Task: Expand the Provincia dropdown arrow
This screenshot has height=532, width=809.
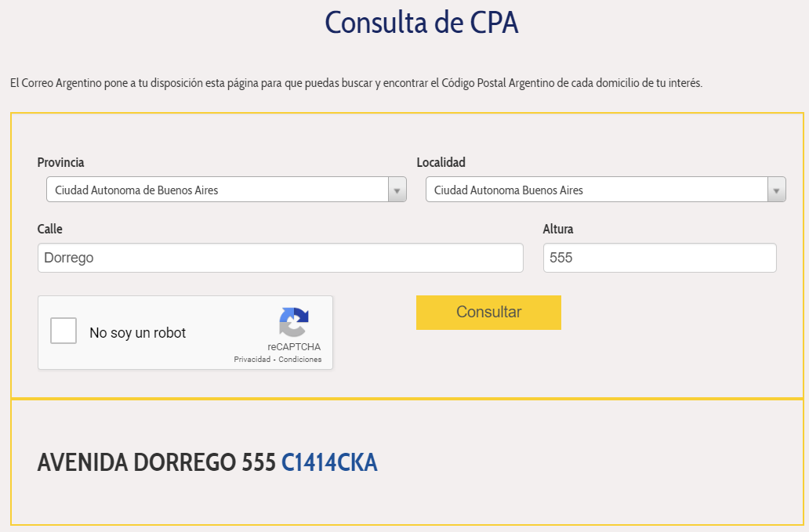Action: coord(397,190)
